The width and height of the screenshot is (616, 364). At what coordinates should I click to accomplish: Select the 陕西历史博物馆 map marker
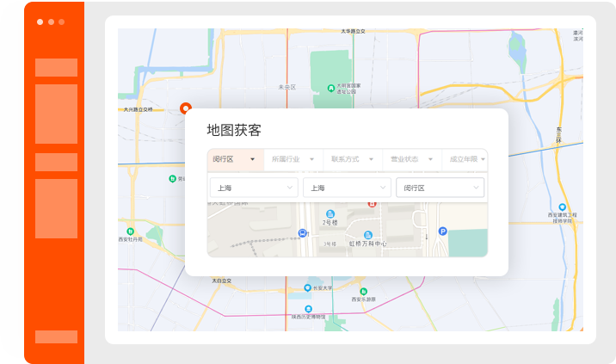pos(308,308)
